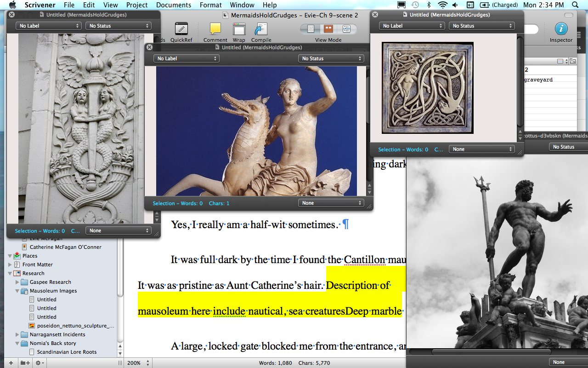Image resolution: width=588 pixels, height=368 pixels.
Task: Click the Scandinavian Lore Roots document icon
Action: pos(32,352)
